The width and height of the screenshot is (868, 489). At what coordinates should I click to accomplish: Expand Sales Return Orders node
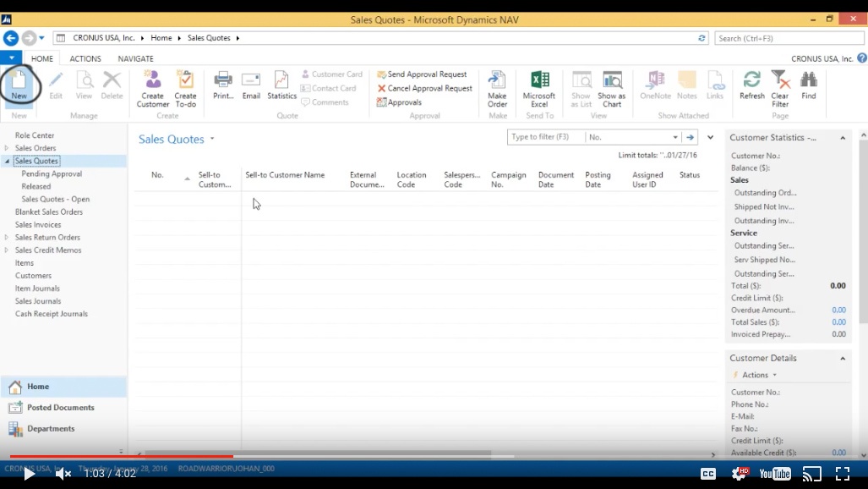pos(7,237)
